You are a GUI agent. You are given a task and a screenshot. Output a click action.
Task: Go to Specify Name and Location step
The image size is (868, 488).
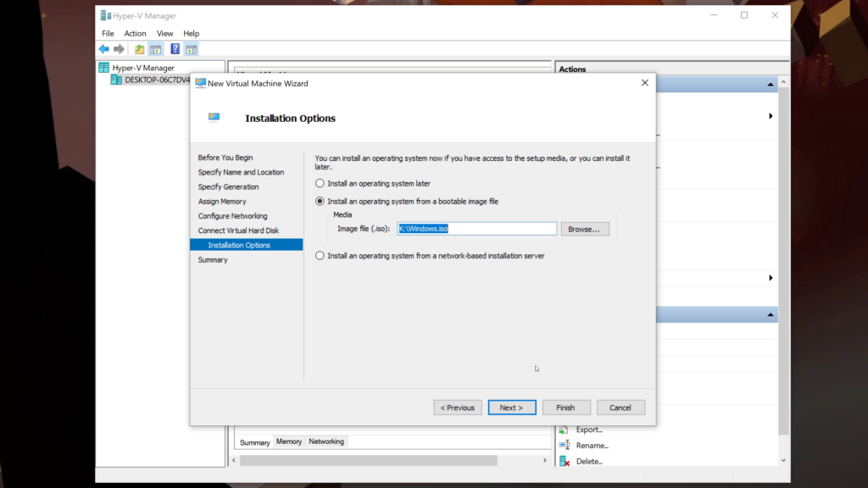point(241,172)
